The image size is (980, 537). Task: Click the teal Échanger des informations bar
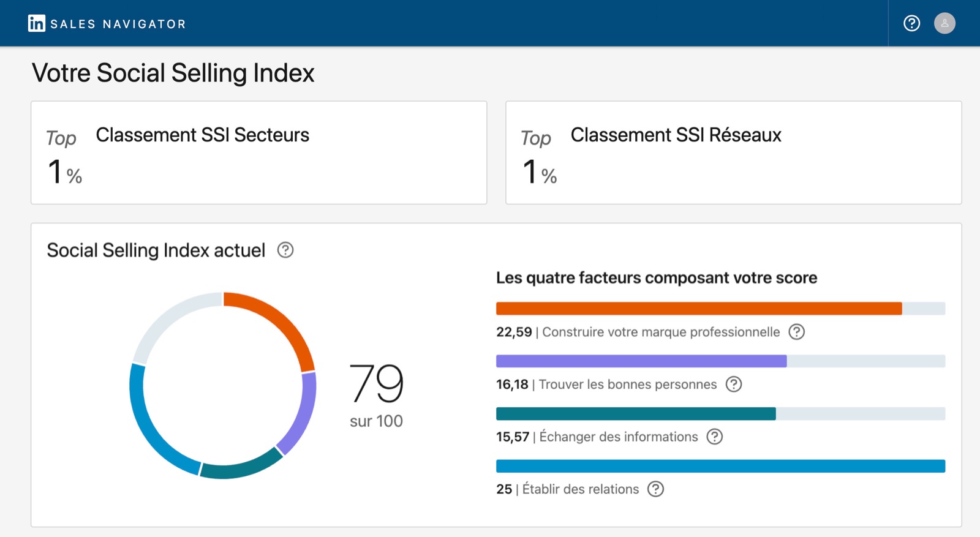coord(636,414)
